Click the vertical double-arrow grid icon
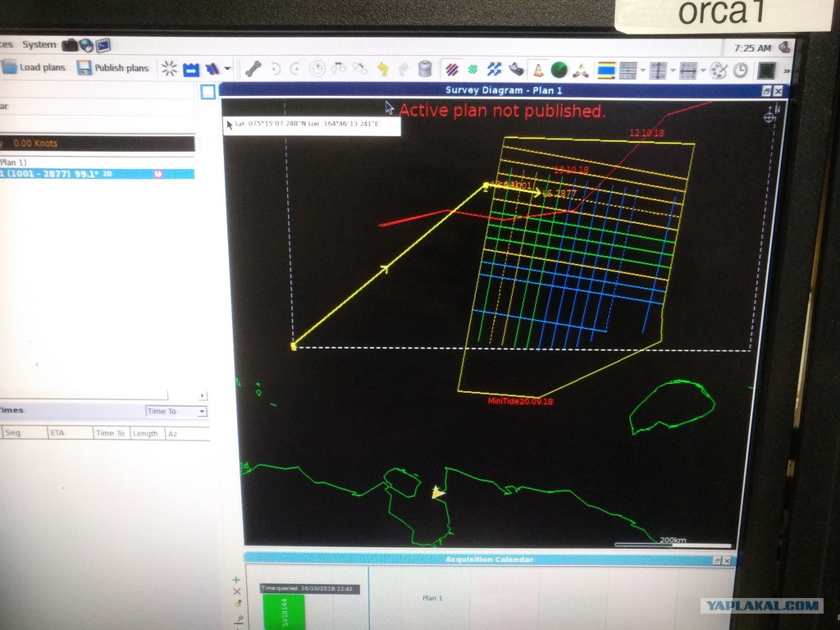This screenshot has height=630, width=840. [658, 71]
